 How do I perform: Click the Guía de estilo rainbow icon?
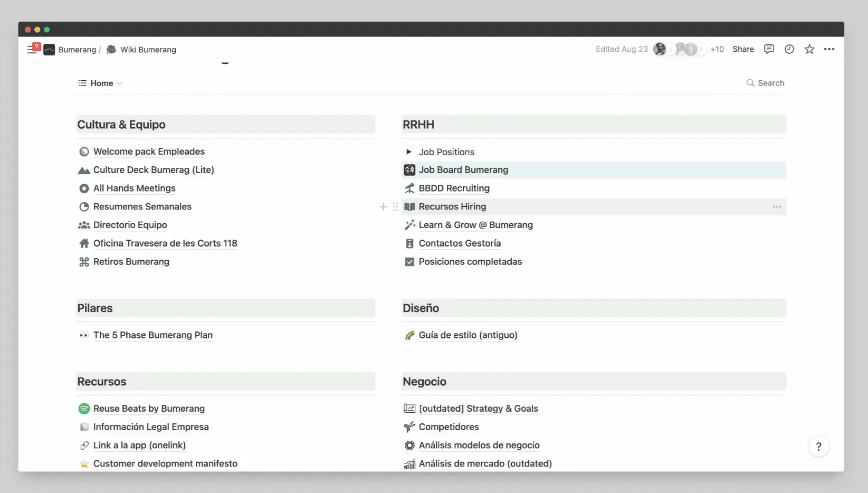tap(409, 335)
